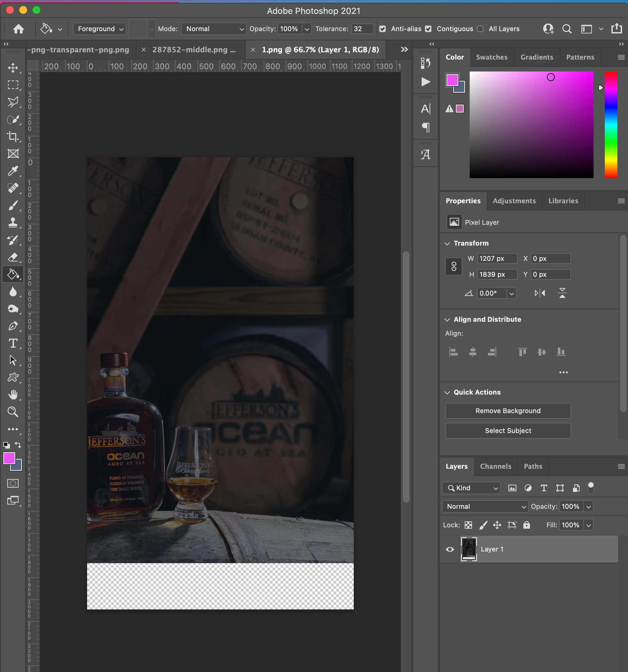The height and width of the screenshot is (672, 628).
Task: Select the Custom Shape tool
Action: 13,378
